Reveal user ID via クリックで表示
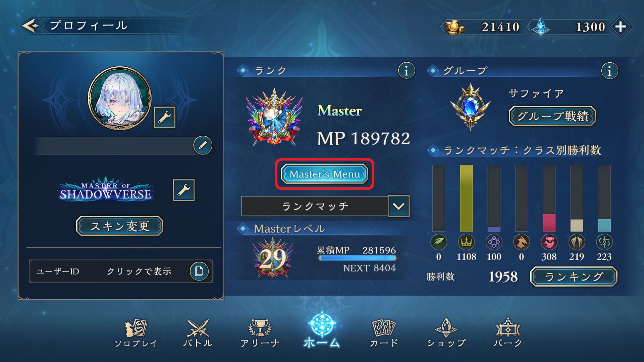The image size is (644, 362). click(x=139, y=271)
